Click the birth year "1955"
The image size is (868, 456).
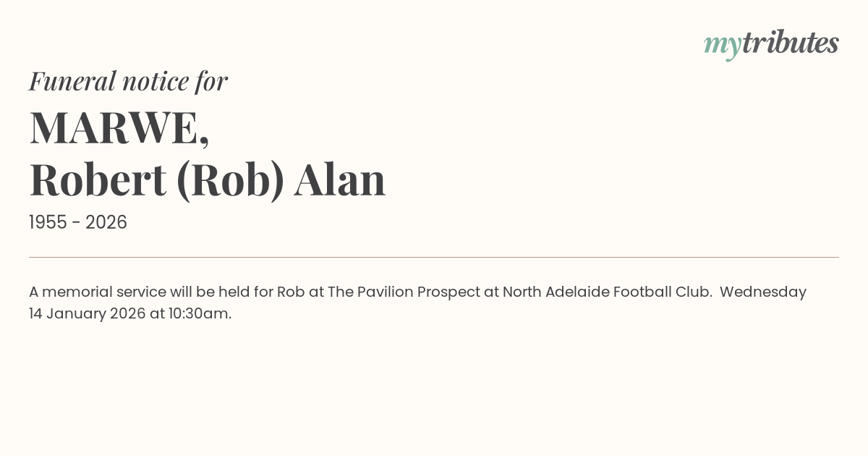click(x=49, y=223)
